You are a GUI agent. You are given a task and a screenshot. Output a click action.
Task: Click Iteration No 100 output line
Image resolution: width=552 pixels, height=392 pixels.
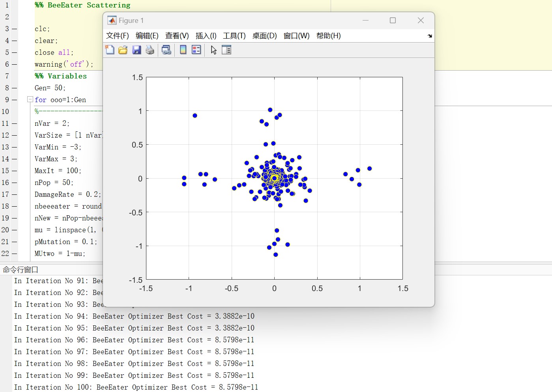point(136,387)
